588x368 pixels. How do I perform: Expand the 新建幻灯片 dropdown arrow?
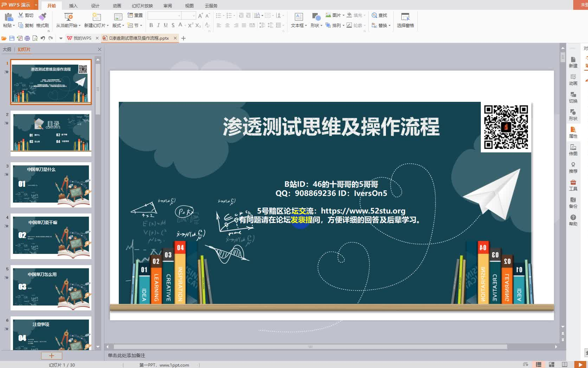(108, 26)
